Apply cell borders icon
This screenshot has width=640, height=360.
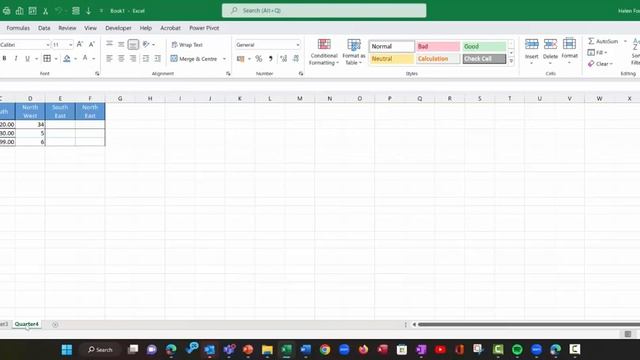pyautogui.click(x=47, y=59)
